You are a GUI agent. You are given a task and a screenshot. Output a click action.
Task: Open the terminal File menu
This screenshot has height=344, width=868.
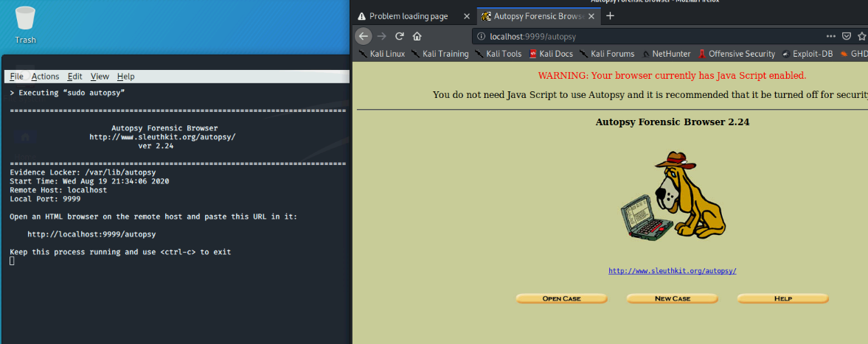click(16, 77)
